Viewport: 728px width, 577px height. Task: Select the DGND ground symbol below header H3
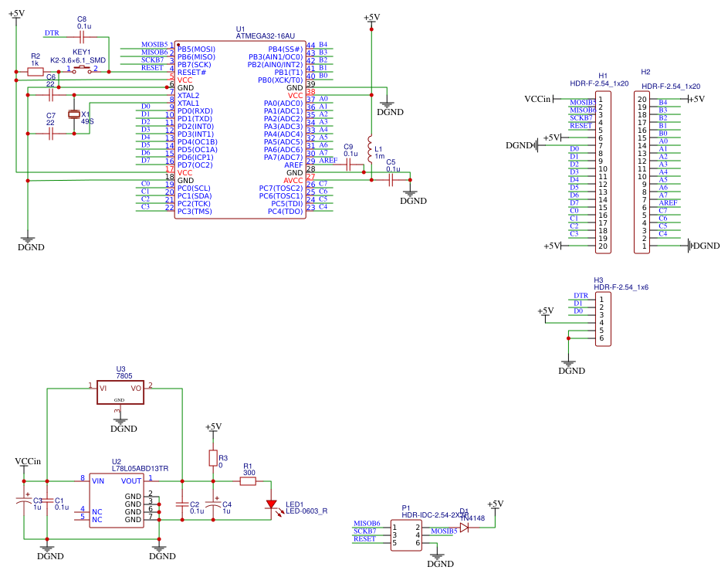click(x=570, y=360)
